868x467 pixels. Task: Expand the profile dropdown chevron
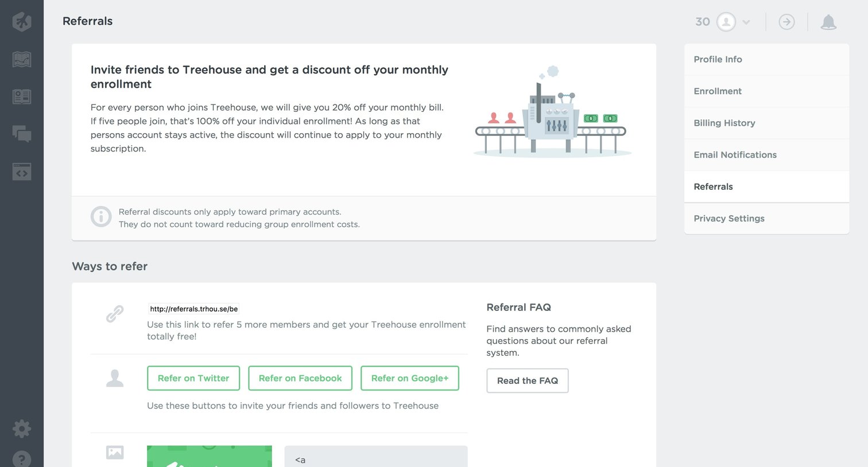point(746,22)
